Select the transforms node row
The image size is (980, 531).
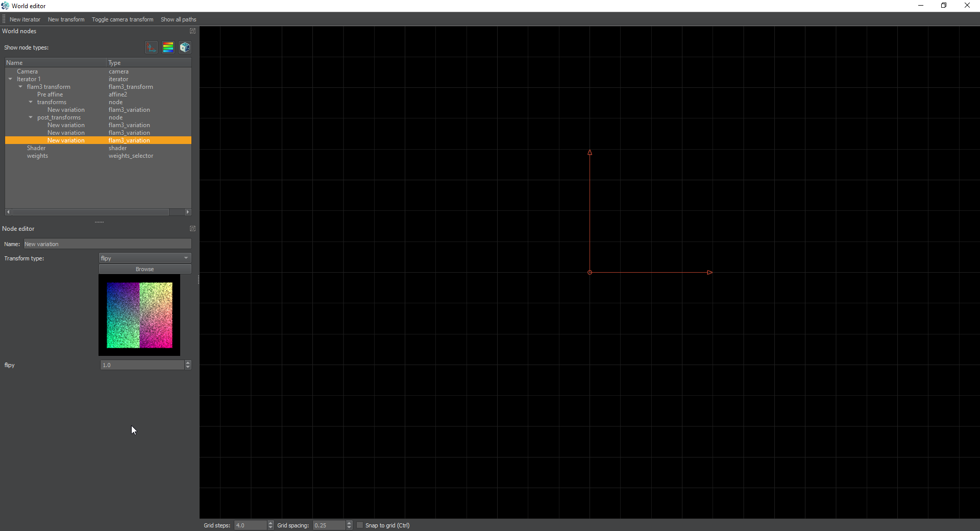point(98,102)
